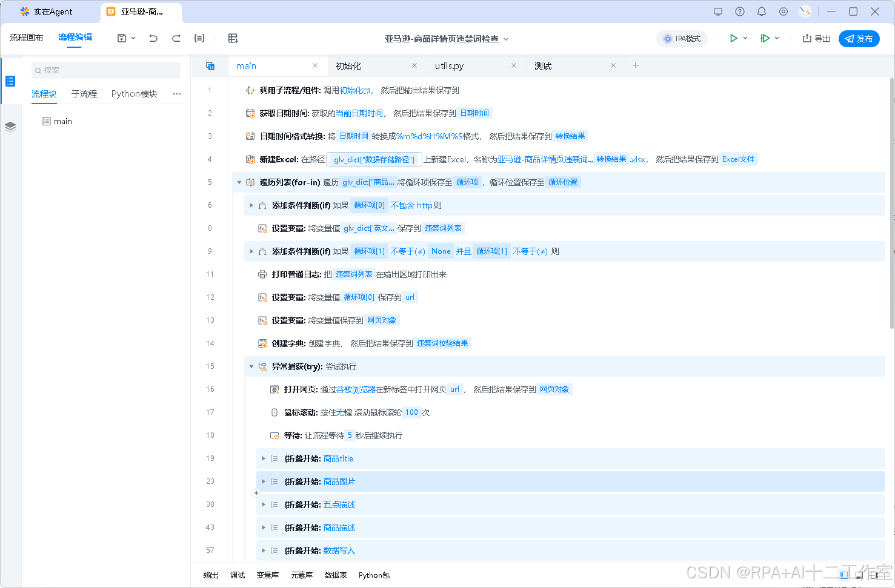
Task: Toggle the left panel layout icon
Action: [844, 575]
